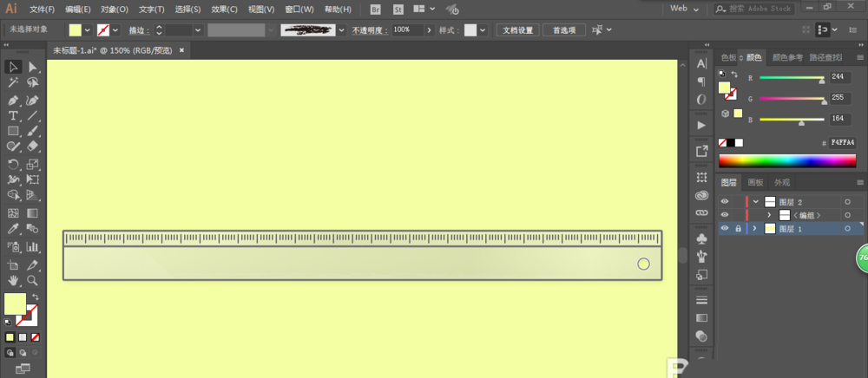Select the Rotate tool
The height and width of the screenshot is (378, 868).
(x=13, y=164)
